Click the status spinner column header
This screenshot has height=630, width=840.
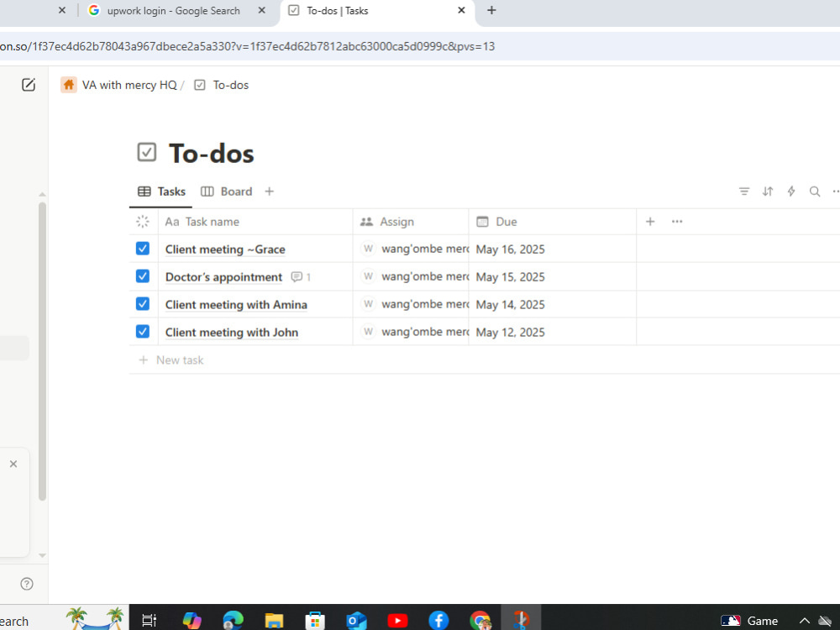click(x=143, y=222)
